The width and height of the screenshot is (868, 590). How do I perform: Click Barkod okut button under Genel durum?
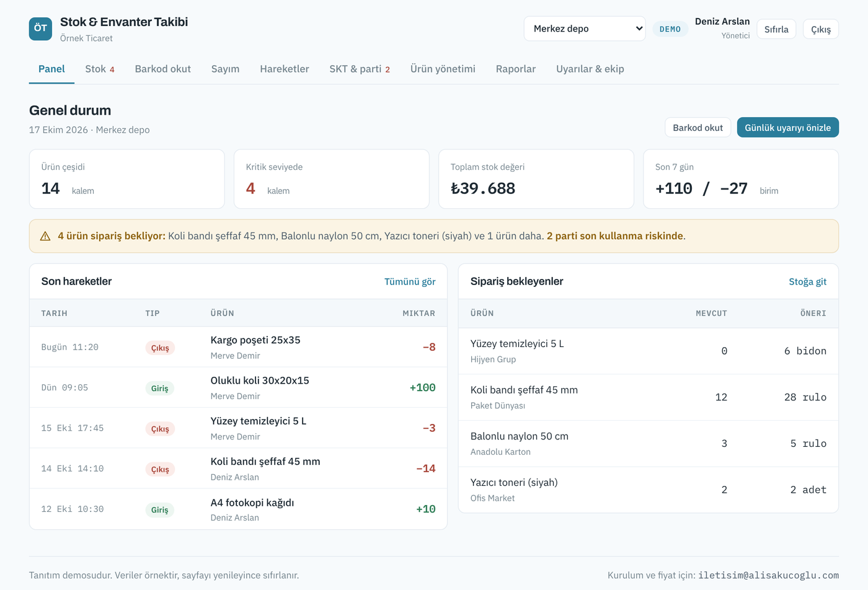coord(698,128)
